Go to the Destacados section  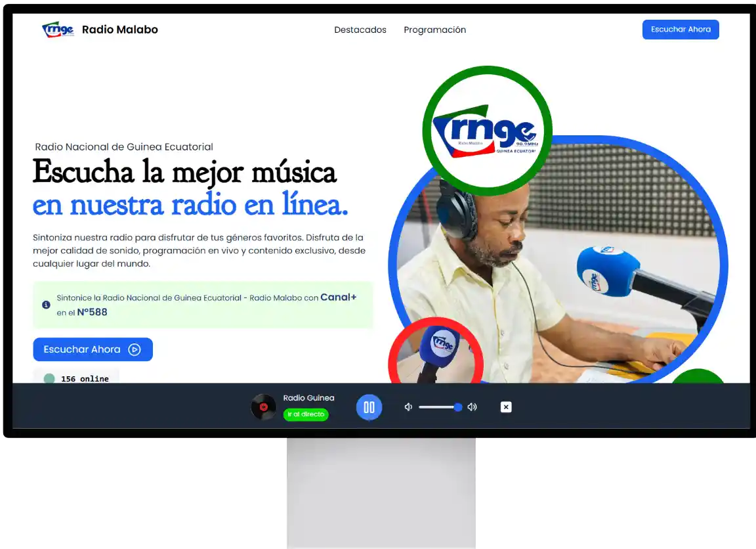coord(360,30)
